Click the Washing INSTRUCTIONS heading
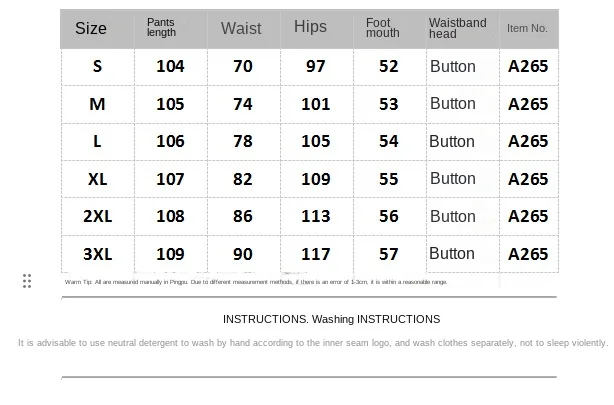 (331, 319)
